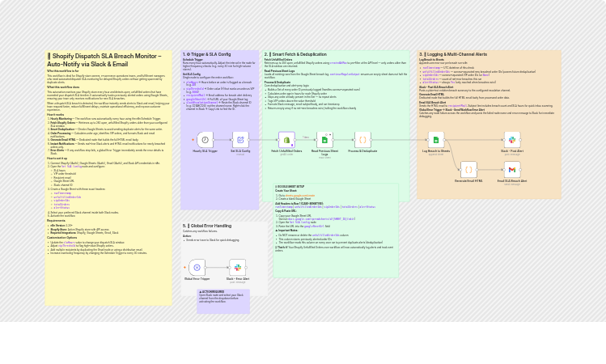Click the 'Who this workflow is for' heading
Screen dimensions: 606x364
pos(62,71)
